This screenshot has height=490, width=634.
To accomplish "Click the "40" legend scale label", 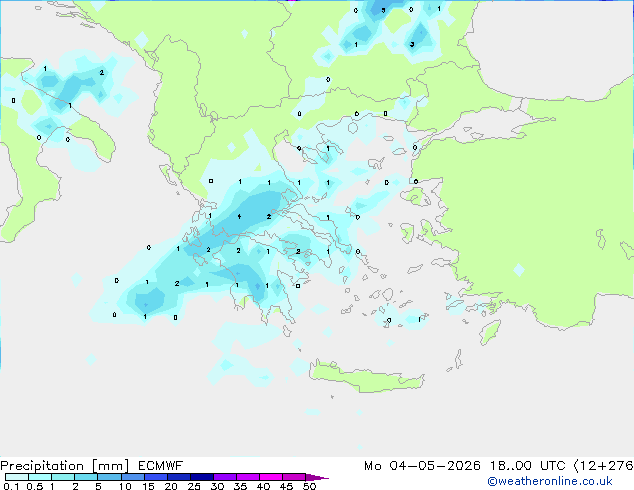I will (263, 486).
